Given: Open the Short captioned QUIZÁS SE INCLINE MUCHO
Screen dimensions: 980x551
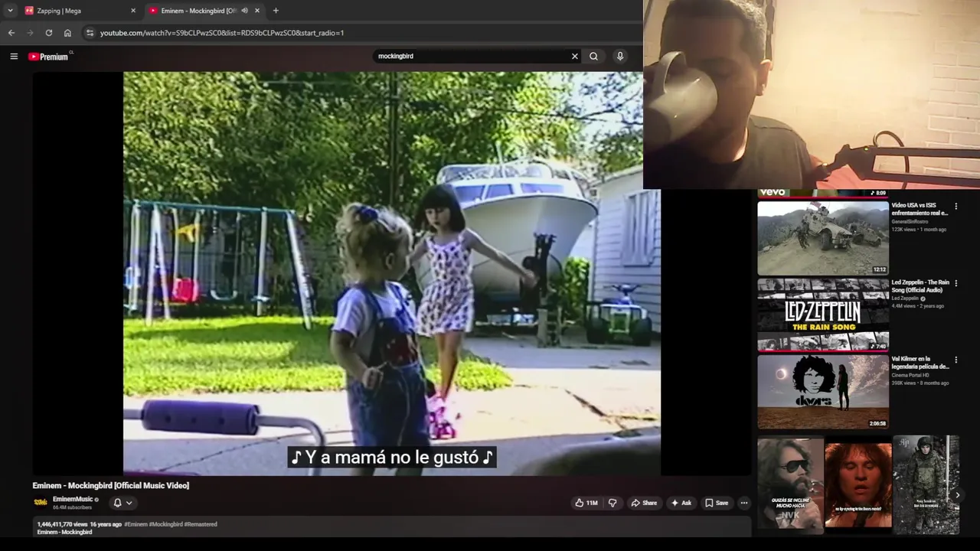Looking at the screenshot, I should (790, 484).
